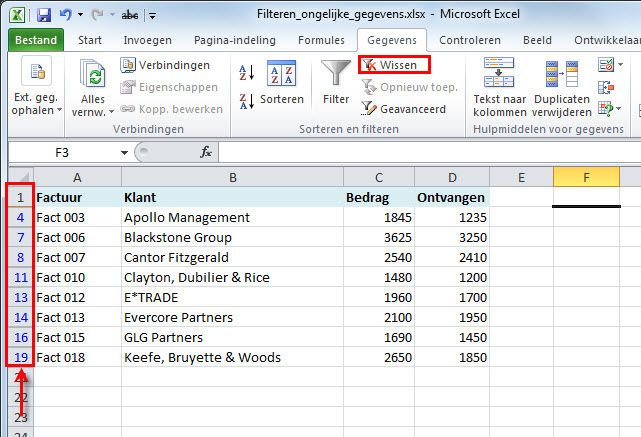Viewport: 641px width, 437px height.
Task: Select the Gegevens tab
Action: 392,40
